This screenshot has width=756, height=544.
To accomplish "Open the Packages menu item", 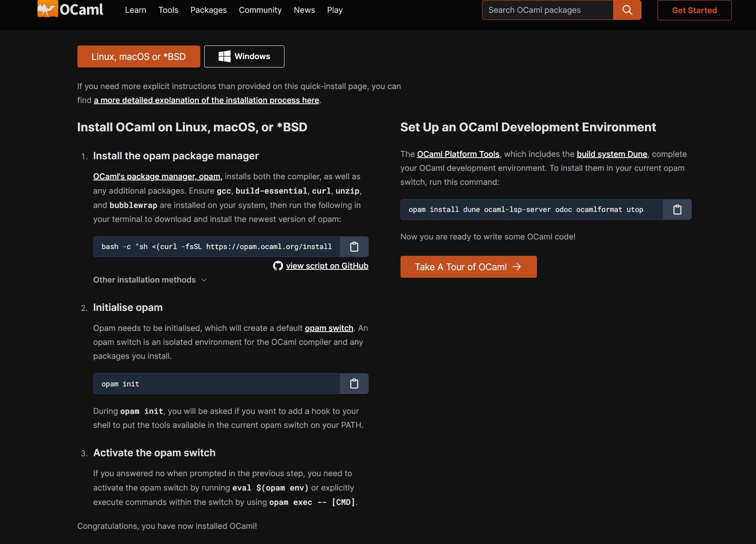I will (x=208, y=10).
